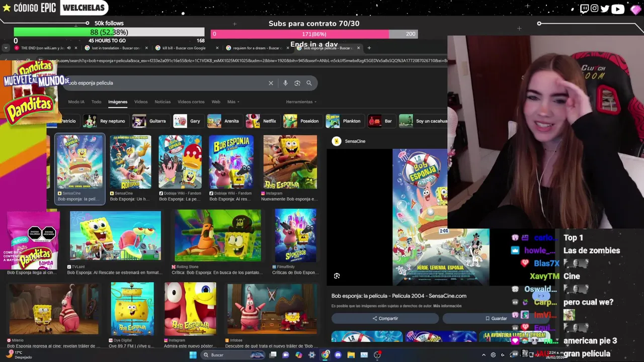Switch to the Modo IA tab
This screenshot has width=644, height=362.
(x=76, y=102)
